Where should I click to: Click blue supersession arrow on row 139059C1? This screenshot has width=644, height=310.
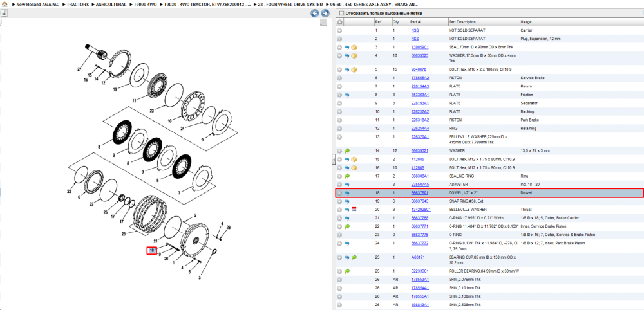pyautogui.click(x=347, y=47)
